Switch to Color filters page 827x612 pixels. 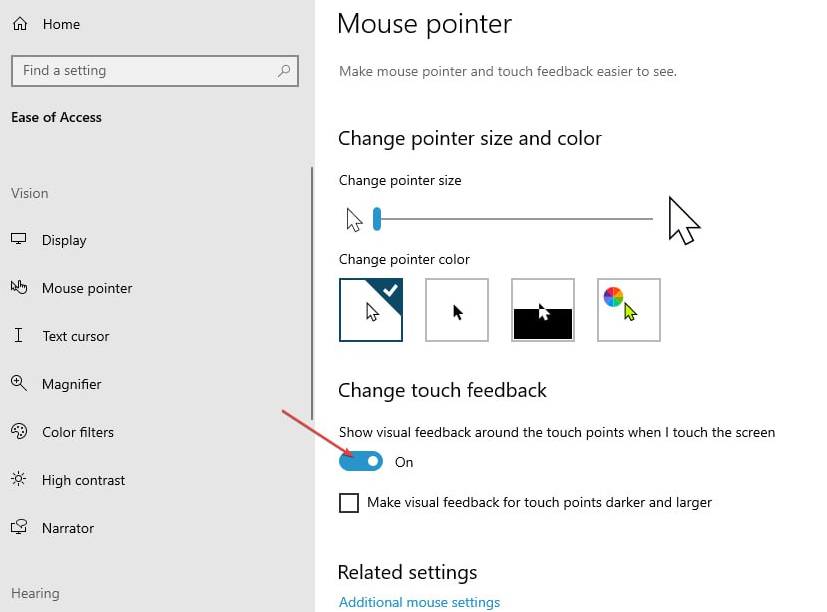[x=78, y=432]
